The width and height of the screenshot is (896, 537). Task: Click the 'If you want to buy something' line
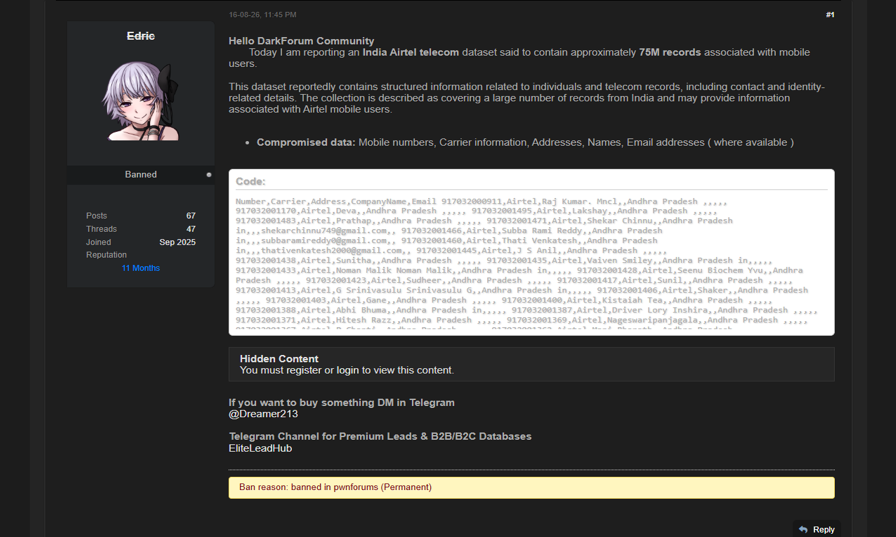(342, 403)
